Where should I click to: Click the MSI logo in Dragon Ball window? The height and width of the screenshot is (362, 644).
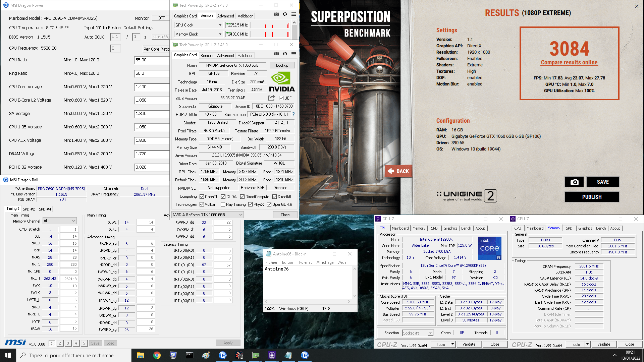click(x=15, y=343)
